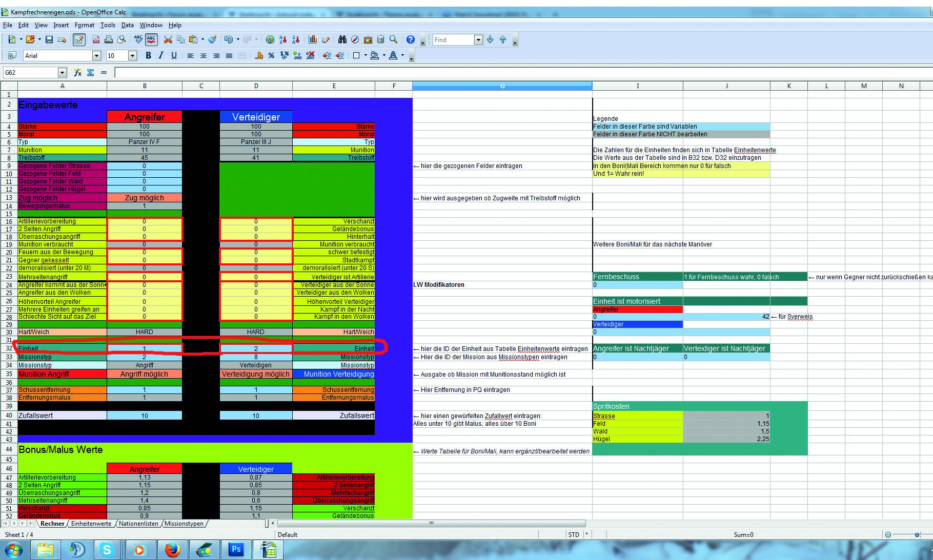
Task: Open the Name Box dropdown
Action: [x=62, y=73]
